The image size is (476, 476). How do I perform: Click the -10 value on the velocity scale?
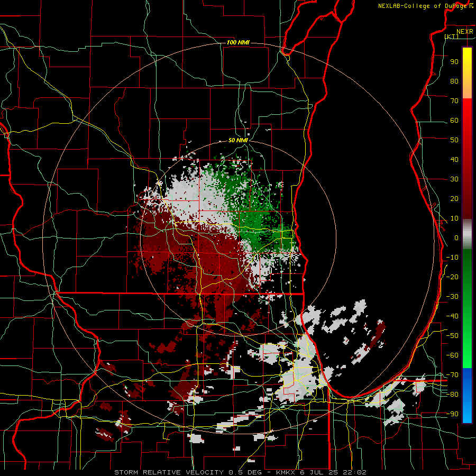click(x=452, y=258)
